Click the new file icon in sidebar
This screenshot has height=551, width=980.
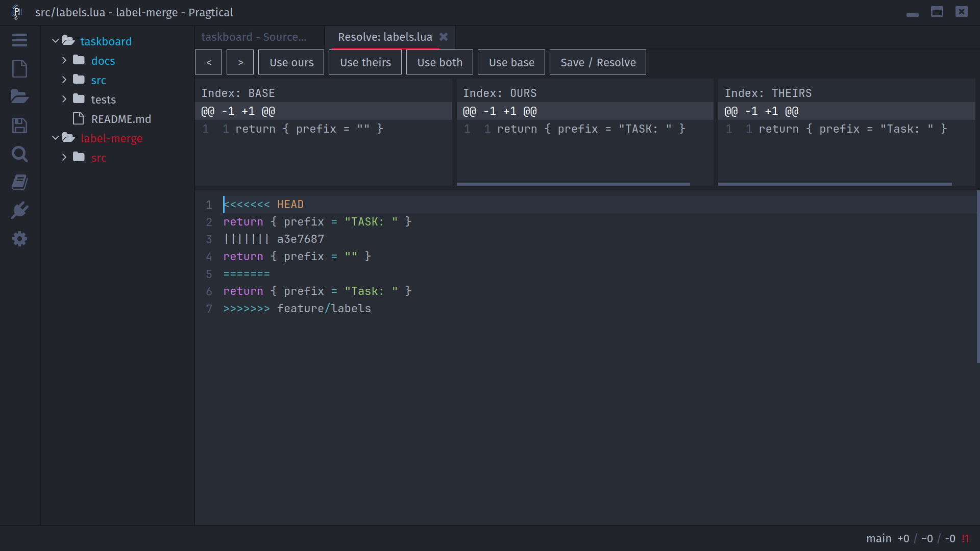(x=19, y=68)
